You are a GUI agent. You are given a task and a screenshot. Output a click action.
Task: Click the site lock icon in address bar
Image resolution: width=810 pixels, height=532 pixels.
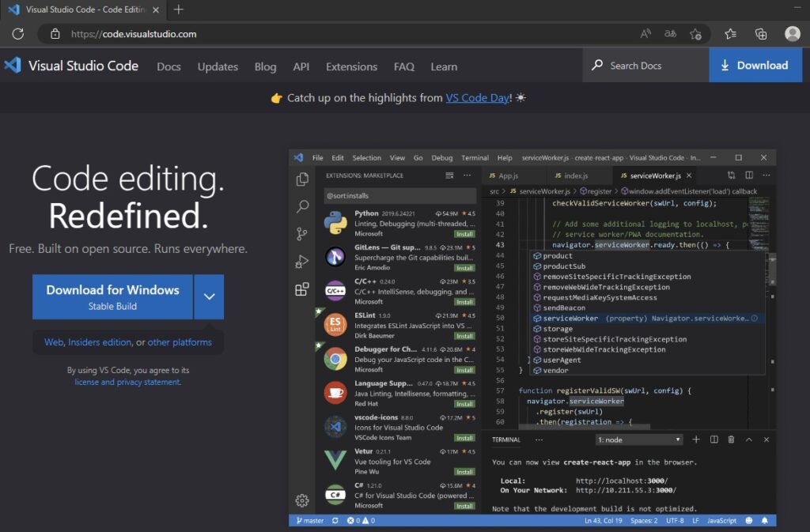(x=55, y=34)
